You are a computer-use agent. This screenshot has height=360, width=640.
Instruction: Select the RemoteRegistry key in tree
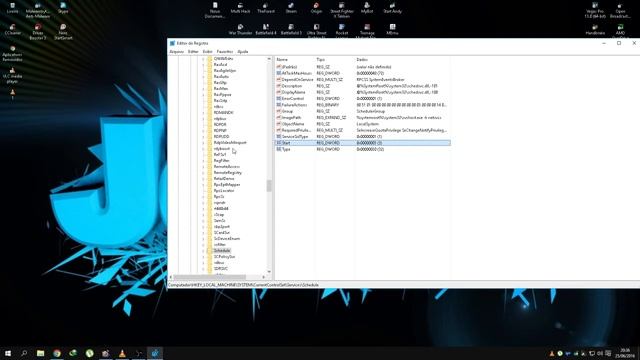coord(228,173)
